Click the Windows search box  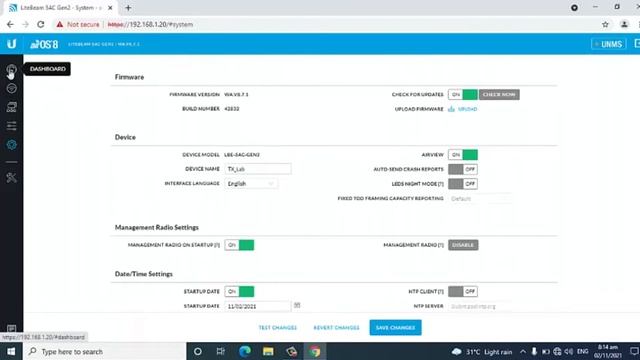pyautogui.click(x=105, y=351)
